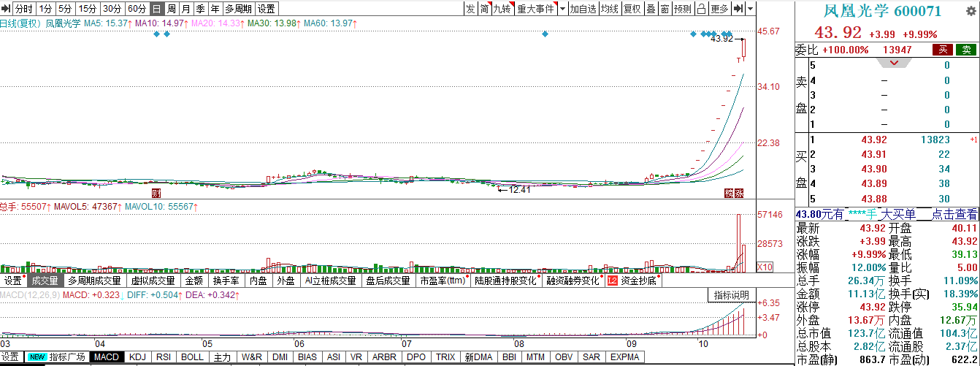This screenshot has width=980, height=366.
Task: Click the collapse-panel arrow icon after 更多
Action: [x=738, y=9]
